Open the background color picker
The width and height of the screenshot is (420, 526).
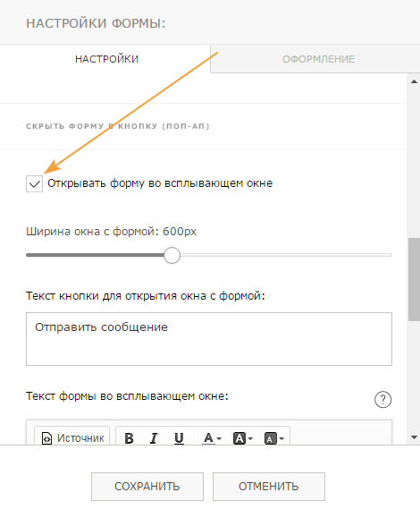tap(243, 438)
